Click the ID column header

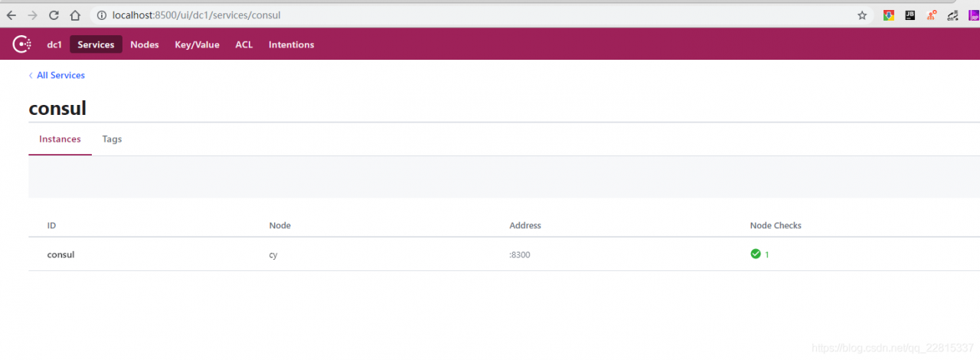point(51,225)
